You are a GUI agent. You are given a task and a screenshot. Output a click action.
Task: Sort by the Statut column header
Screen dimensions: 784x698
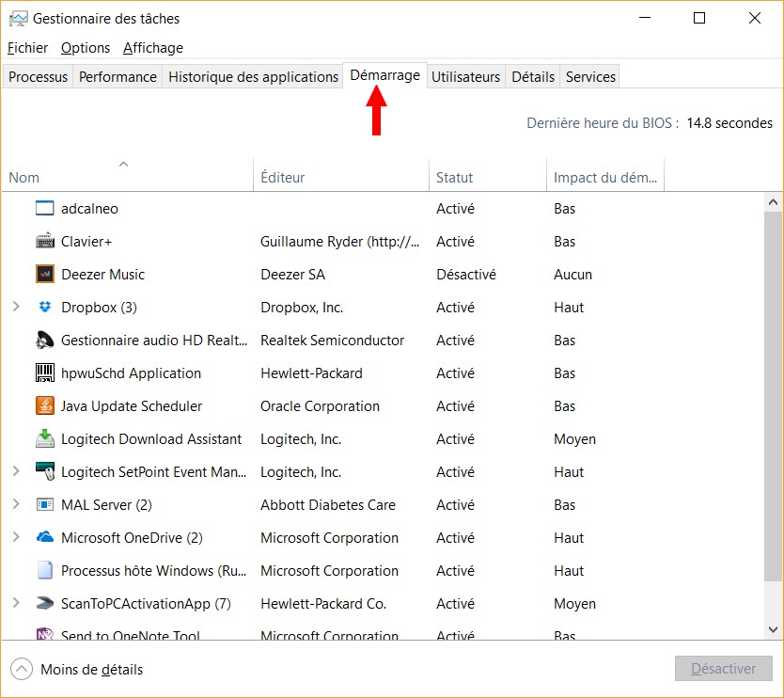pyautogui.click(x=488, y=175)
